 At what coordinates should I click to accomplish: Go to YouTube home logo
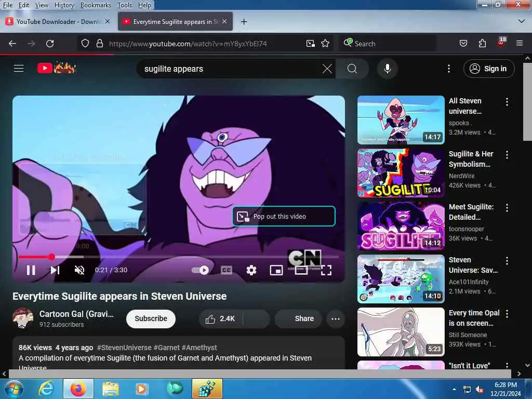(56, 68)
